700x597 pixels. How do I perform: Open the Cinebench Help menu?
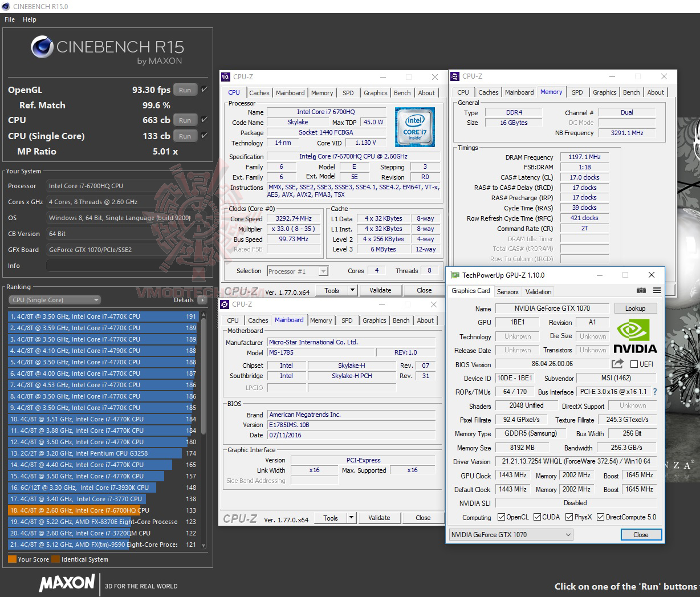point(30,19)
